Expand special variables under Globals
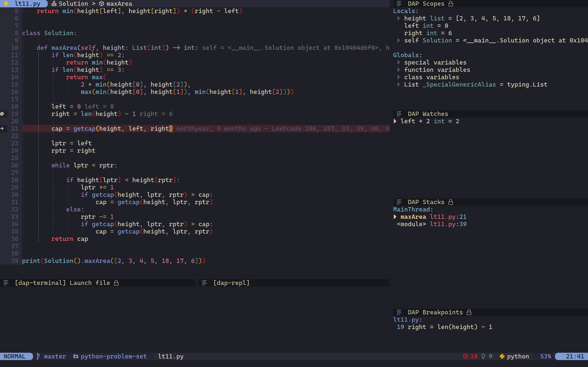The height and width of the screenshot is (367, 588). click(399, 62)
